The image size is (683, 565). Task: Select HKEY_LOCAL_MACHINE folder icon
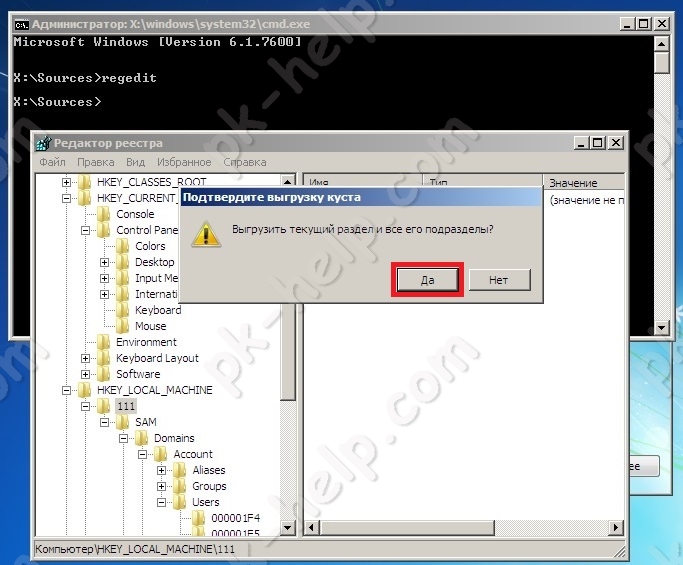coord(84,390)
